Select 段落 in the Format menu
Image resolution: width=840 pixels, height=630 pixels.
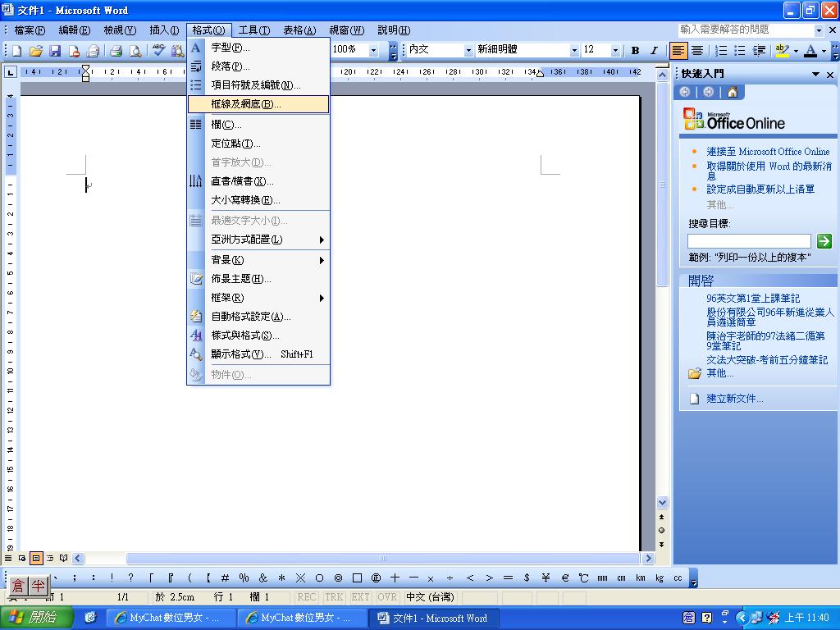pos(258,66)
